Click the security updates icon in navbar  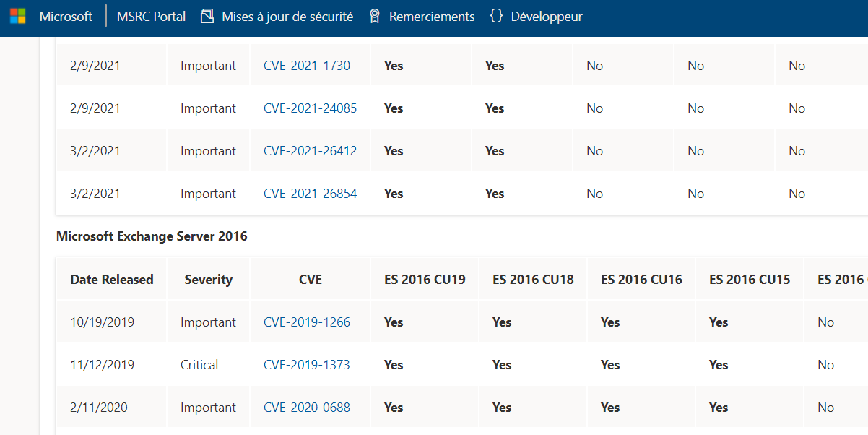[207, 16]
